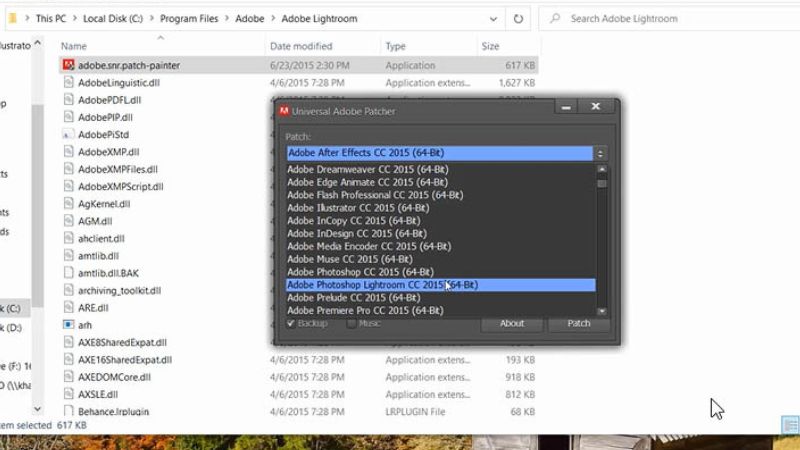
Task: Expand the chevron after This PC
Action: coord(74,19)
